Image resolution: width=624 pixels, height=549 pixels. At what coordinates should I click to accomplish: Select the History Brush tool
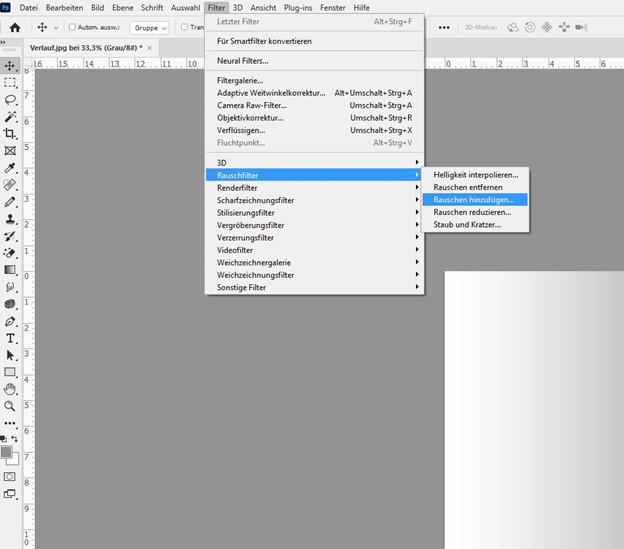[10, 236]
